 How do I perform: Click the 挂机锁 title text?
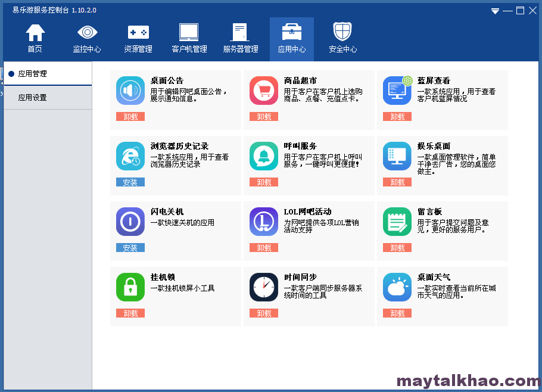click(x=163, y=277)
